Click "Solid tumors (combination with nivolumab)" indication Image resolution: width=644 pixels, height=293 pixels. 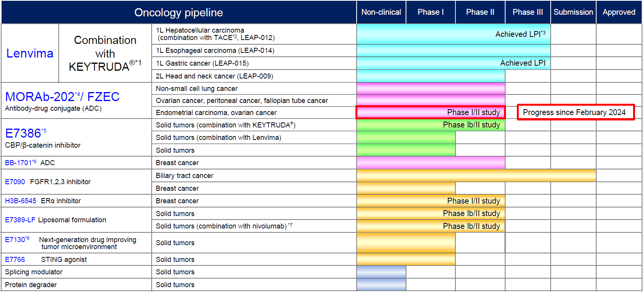(x=224, y=226)
